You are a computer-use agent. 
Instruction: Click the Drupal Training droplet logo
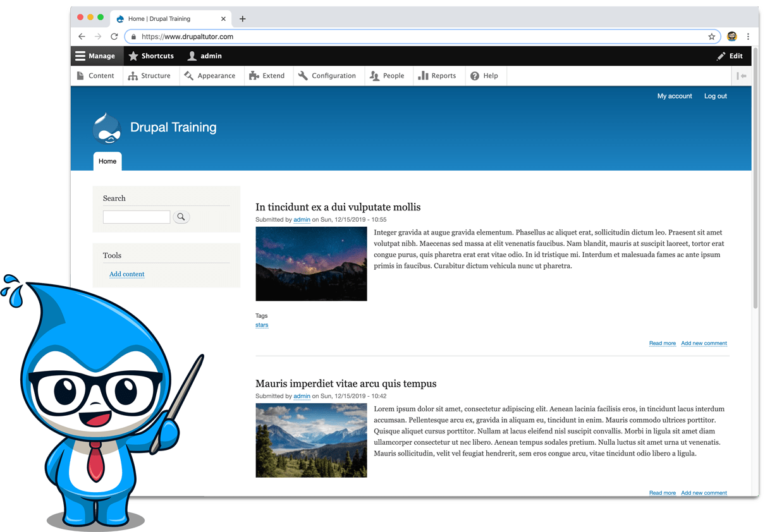107,127
